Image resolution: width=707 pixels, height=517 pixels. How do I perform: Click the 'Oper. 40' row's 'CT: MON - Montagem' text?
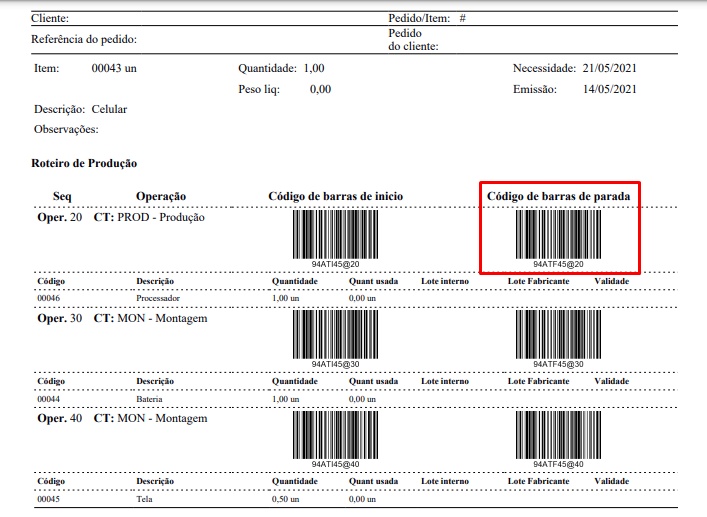pyautogui.click(x=151, y=418)
